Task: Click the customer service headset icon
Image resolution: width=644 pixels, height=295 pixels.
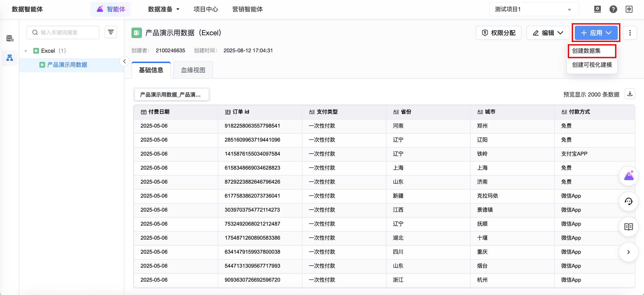Action: click(x=628, y=201)
